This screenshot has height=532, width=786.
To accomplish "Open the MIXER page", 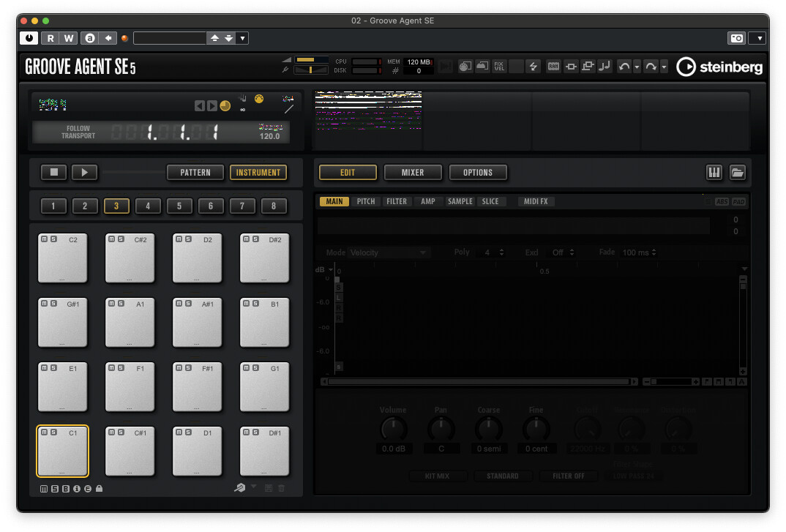I will [x=413, y=173].
